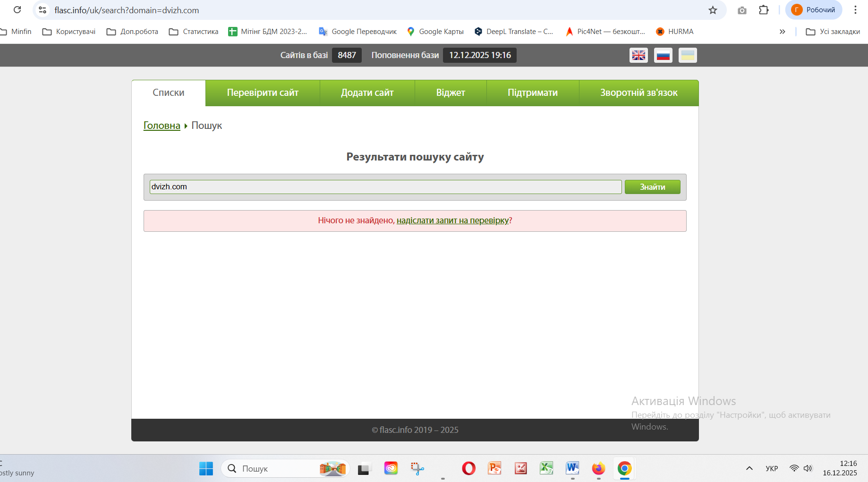Click надіслати запит на перевірку link
The height and width of the screenshot is (482, 868).
point(452,220)
